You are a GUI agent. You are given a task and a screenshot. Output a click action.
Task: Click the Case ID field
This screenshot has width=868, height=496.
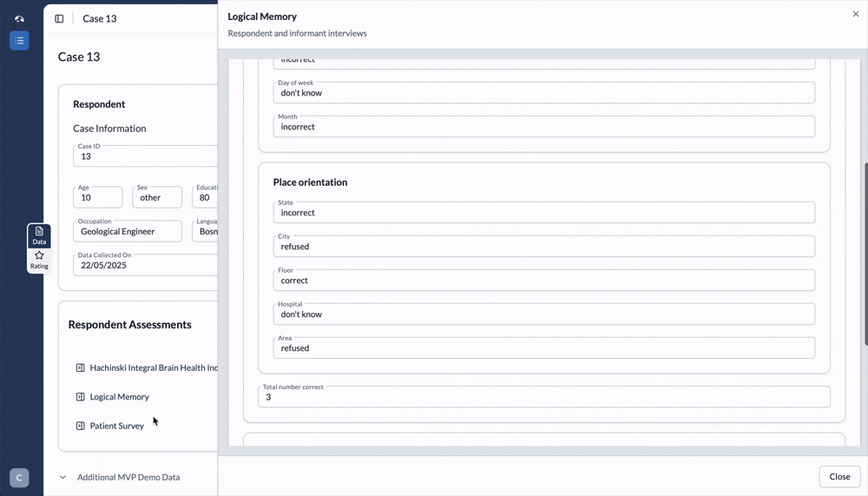pos(145,156)
